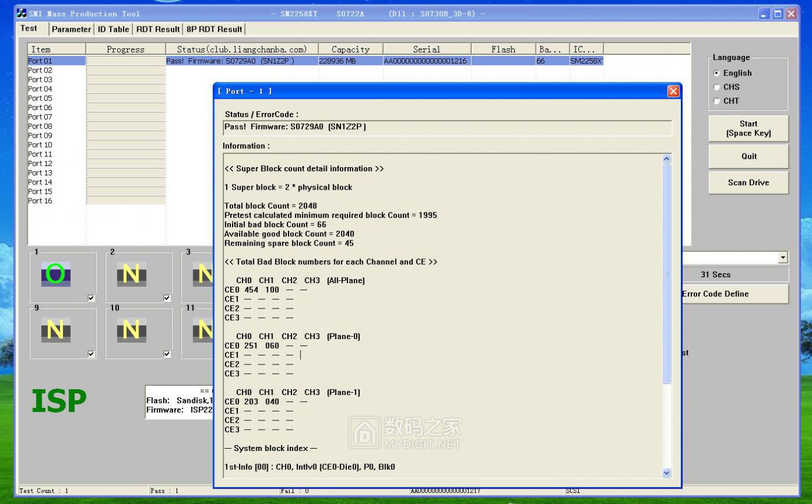The image size is (812, 504).
Task: Click the Progress column header
Action: [125, 49]
